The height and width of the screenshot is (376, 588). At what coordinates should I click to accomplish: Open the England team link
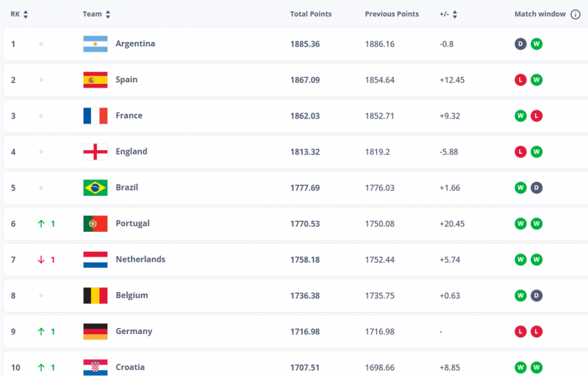coord(132,152)
